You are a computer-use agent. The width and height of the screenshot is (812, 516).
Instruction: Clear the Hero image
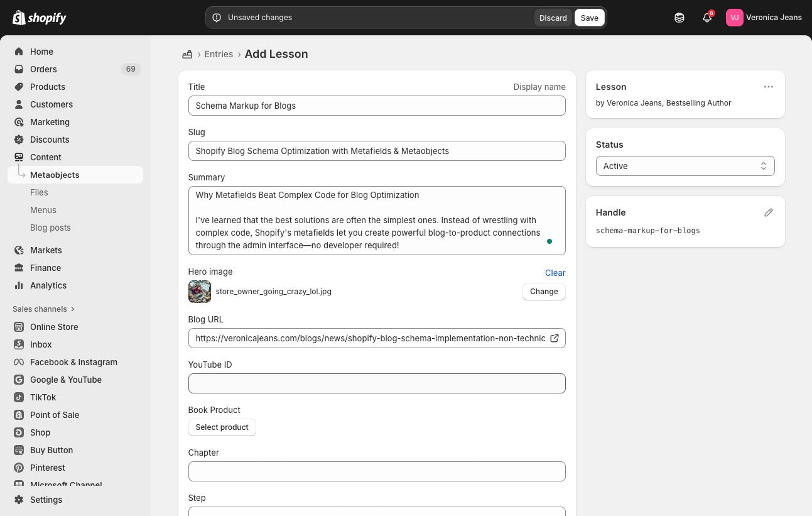click(555, 273)
